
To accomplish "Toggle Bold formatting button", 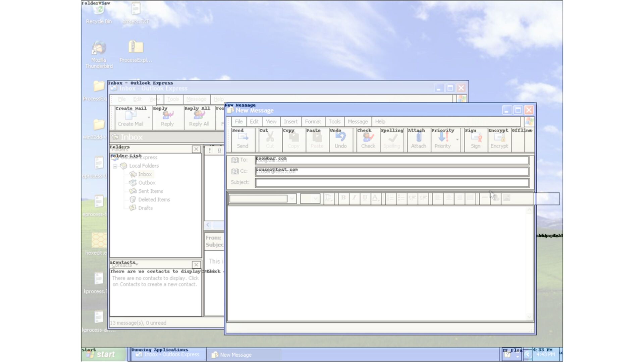I will (343, 198).
